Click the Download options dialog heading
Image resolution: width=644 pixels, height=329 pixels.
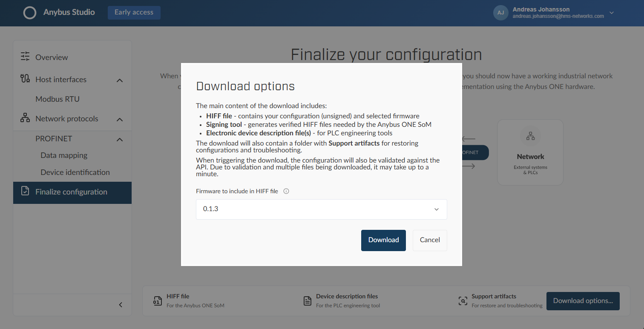(x=245, y=86)
